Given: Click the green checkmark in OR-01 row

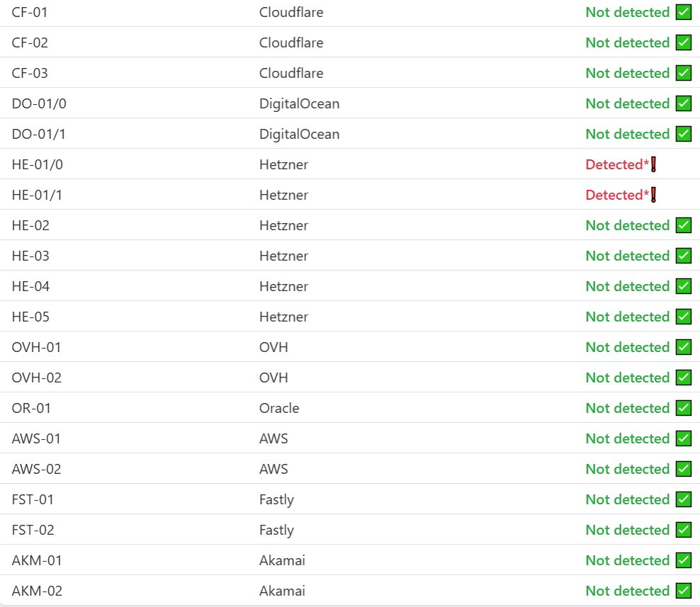Looking at the screenshot, I should (x=683, y=408).
